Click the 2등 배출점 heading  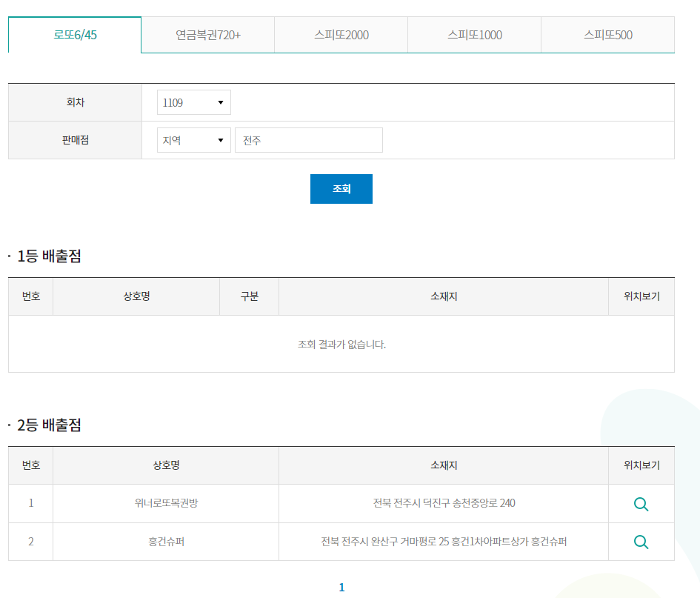[49, 425]
